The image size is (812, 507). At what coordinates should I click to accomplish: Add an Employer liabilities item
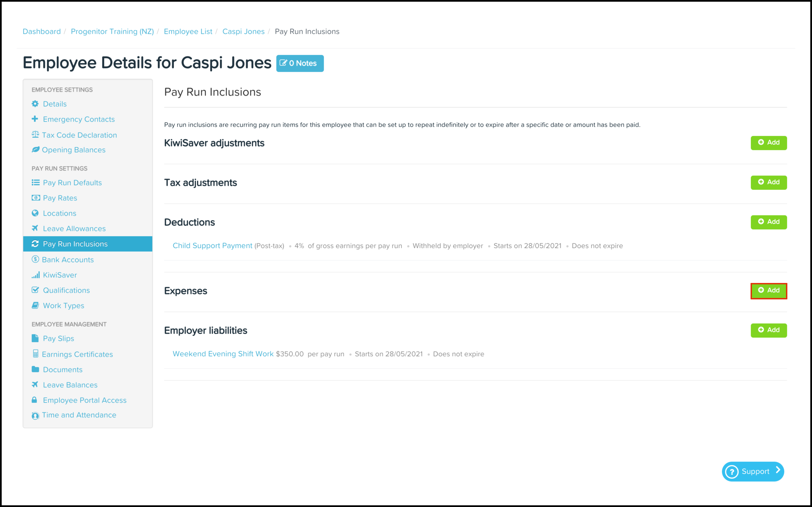tap(768, 330)
